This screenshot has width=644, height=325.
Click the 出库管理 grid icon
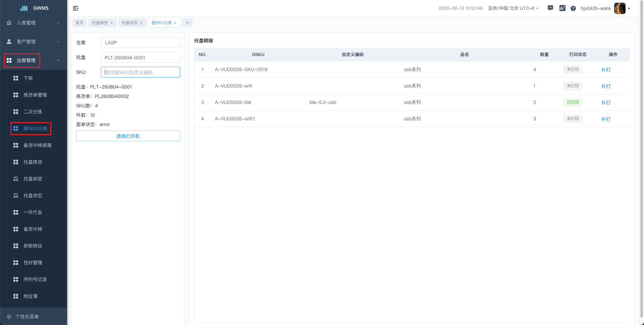(9, 60)
